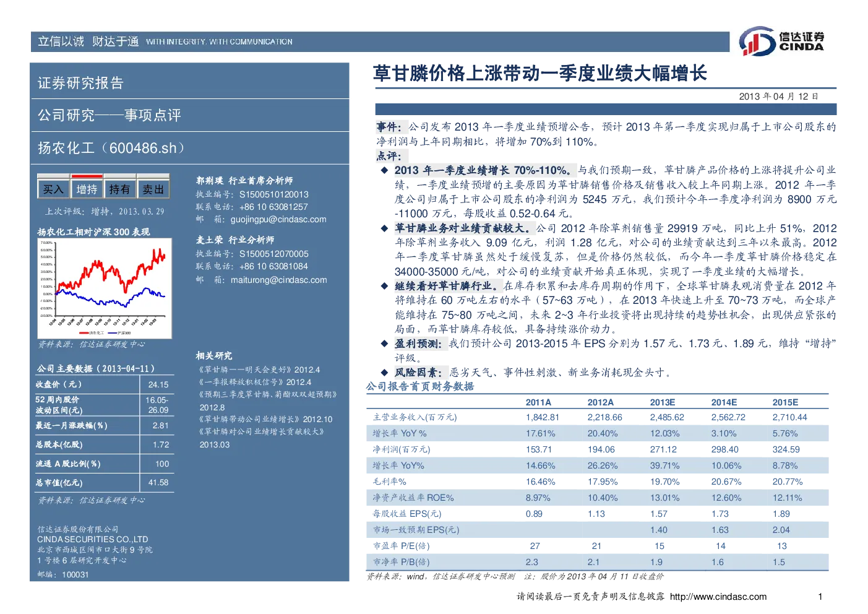This screenshot has height=614, width=868.
Task: Click the maiturong@cindasc.com email address
Action: click(279, 280)
